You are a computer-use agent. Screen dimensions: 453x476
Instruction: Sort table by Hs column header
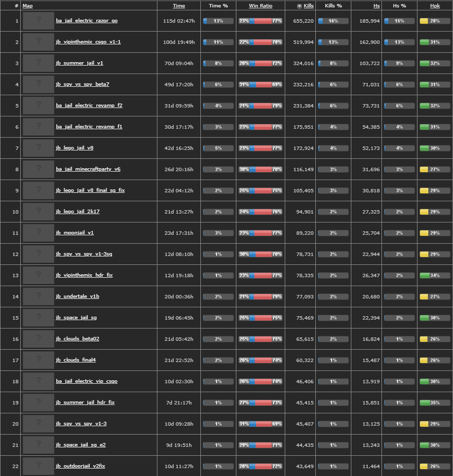(x=377, y=6)
